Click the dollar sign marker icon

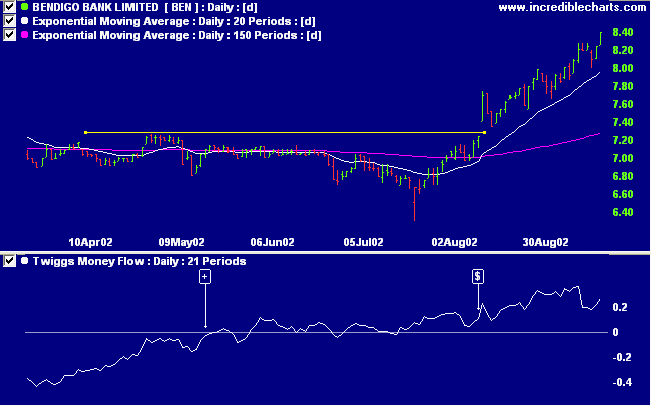(x=478, y=276)
